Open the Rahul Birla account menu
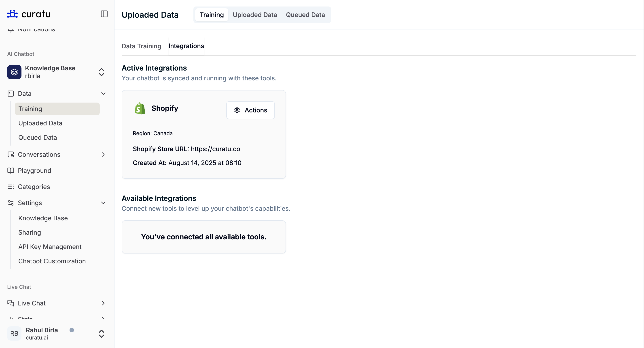 (x=101, y=333)
